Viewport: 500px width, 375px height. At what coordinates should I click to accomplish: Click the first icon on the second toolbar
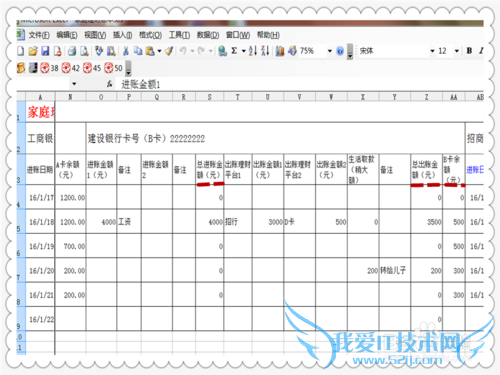[x=21, y=68]
